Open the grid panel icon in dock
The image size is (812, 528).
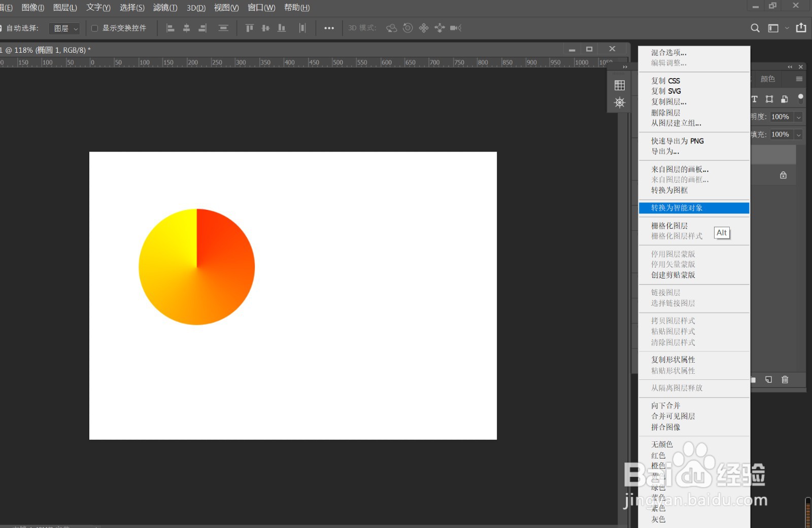click(x=620, y=85)
